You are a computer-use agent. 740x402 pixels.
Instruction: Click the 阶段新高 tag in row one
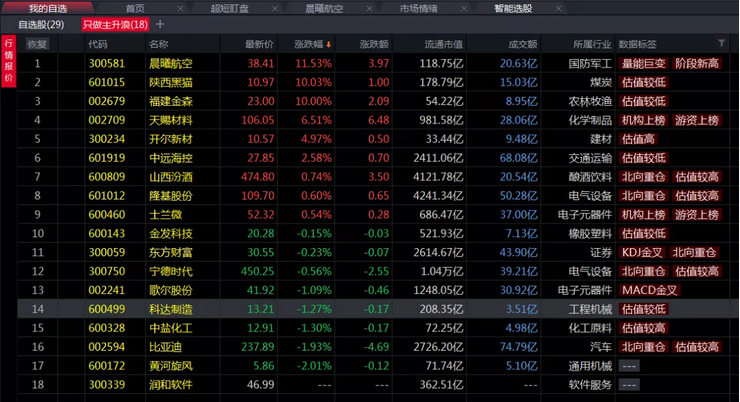pos(696,62)
